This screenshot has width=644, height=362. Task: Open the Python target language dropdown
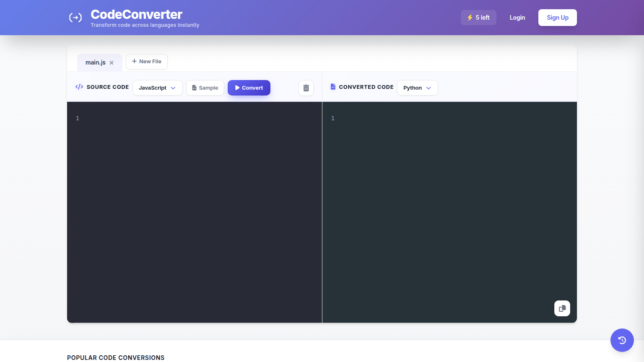pos(418,88)
